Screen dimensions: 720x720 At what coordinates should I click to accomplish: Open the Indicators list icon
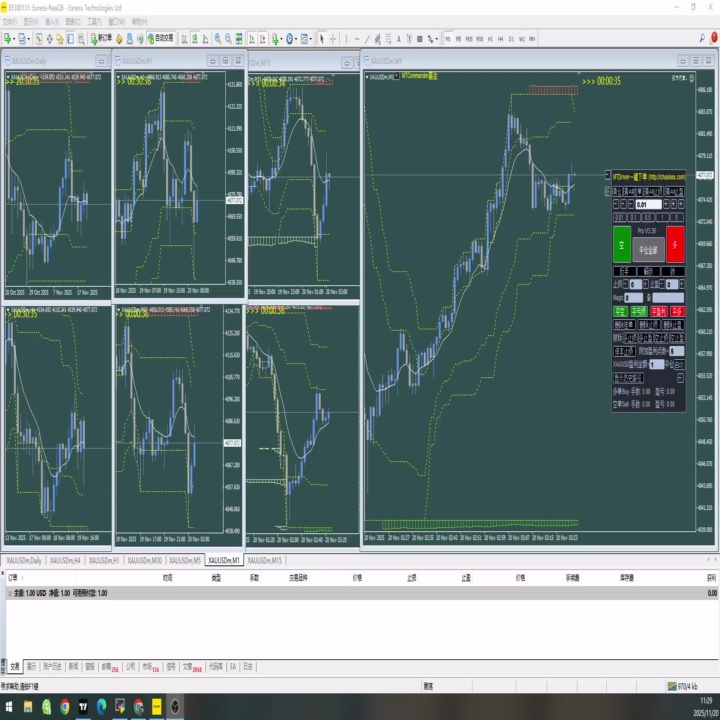[275, 39]
